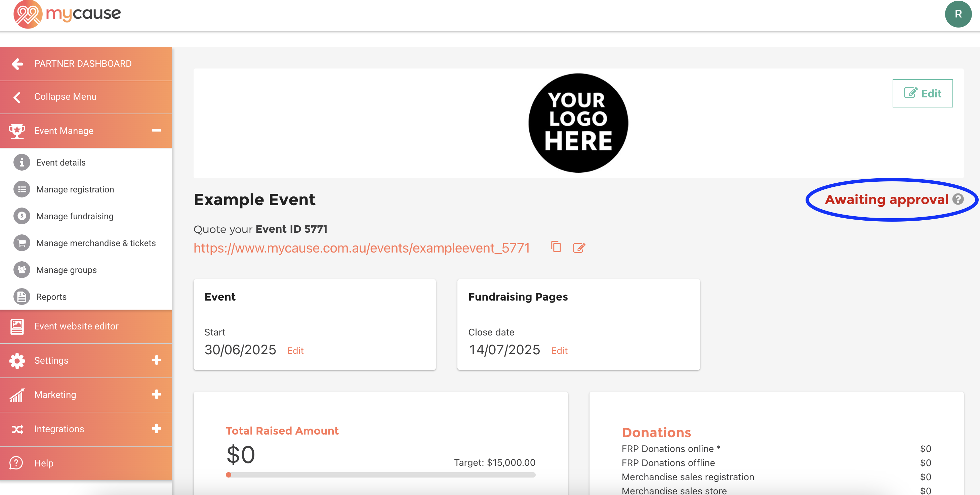This screenshot has width=980, height=495.
Task: Select Collapse Menu
Action: pos(86,97)
